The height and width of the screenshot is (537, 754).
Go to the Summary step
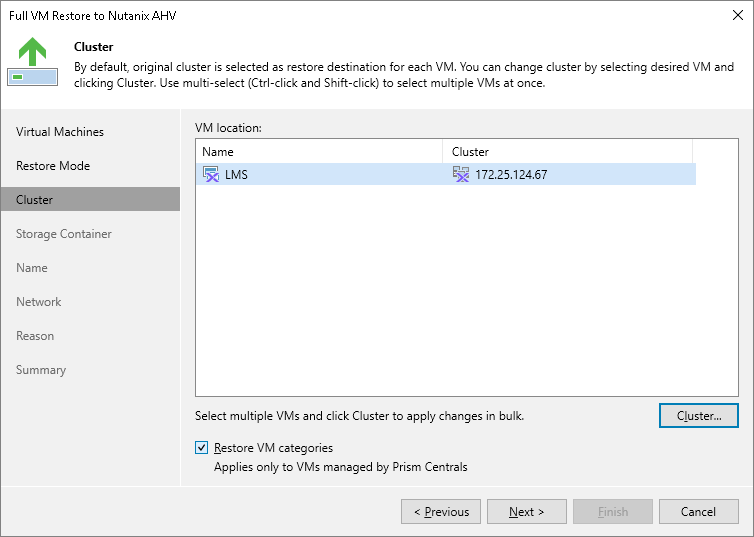pos(41,370)
